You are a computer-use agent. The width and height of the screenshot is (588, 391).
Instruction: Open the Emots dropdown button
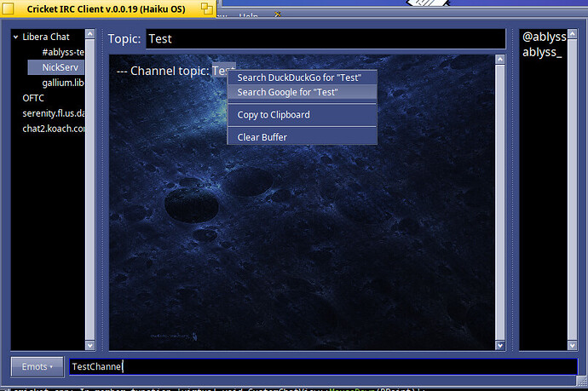coord(37,366)
